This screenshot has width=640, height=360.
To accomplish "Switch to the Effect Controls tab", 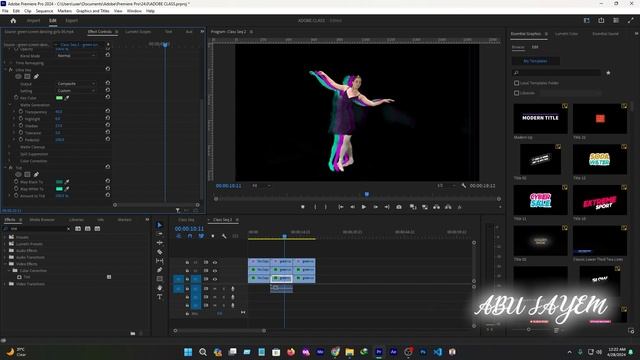I will (x=100, y=31).
